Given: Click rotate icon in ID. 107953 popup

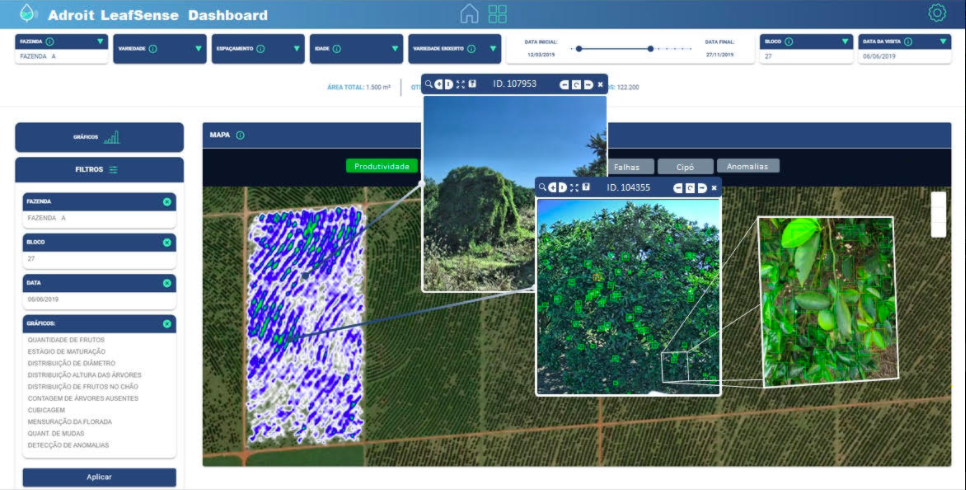Looking at the screenshot, I should 576,84.
